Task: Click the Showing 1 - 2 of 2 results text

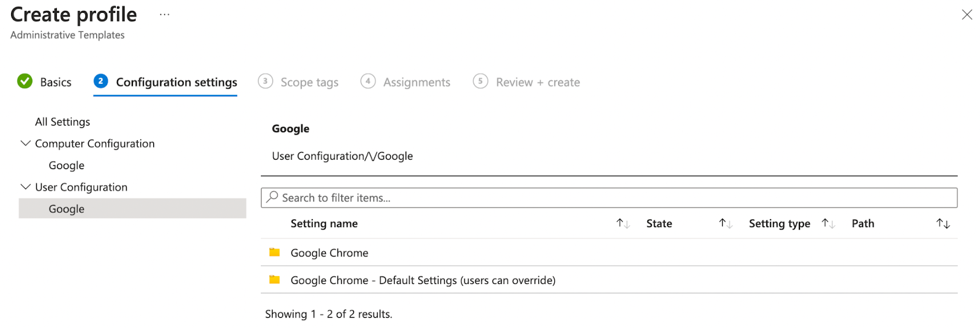Action: [x=328, y=314]
